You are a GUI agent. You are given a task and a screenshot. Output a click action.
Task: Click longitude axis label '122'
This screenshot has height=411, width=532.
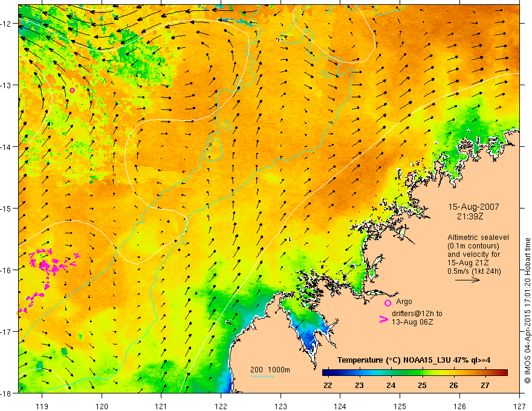(x=221, y=406)
